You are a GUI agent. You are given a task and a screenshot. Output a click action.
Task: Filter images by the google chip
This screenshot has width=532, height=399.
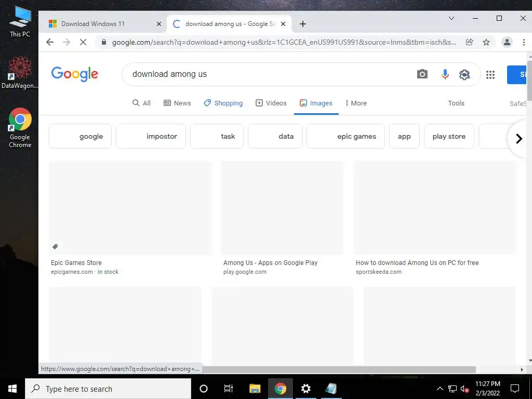click(x=80, y=136)
